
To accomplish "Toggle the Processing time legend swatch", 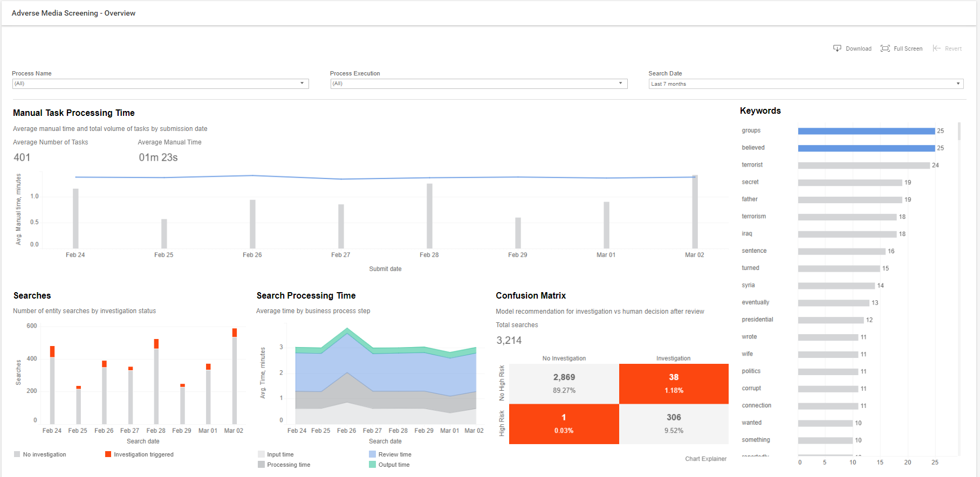I will click(262, 465).
